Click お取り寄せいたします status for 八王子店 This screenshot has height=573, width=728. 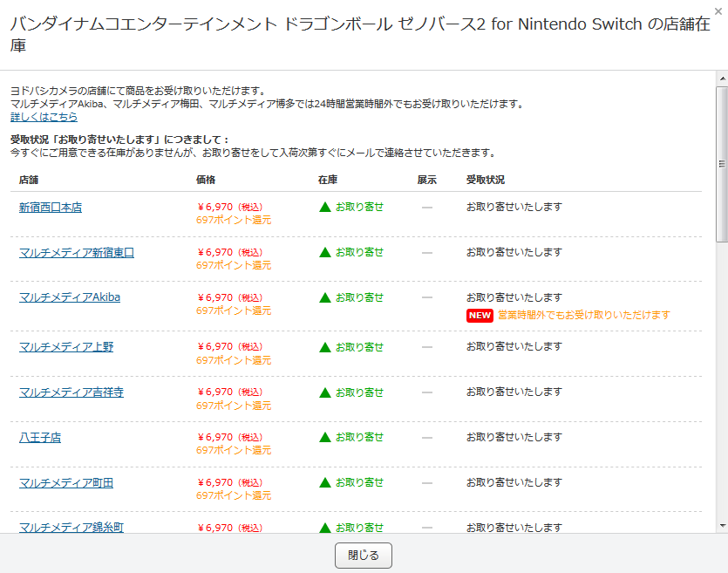514,438
